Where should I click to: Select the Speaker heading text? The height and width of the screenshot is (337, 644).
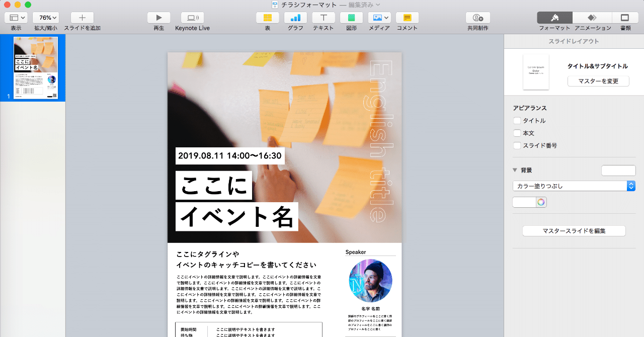[x=356, y=252]
